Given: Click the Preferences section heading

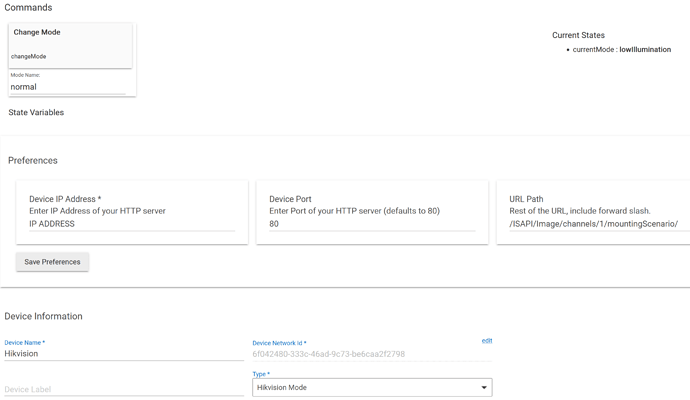Looking at the screenshot, I should 33,160.
